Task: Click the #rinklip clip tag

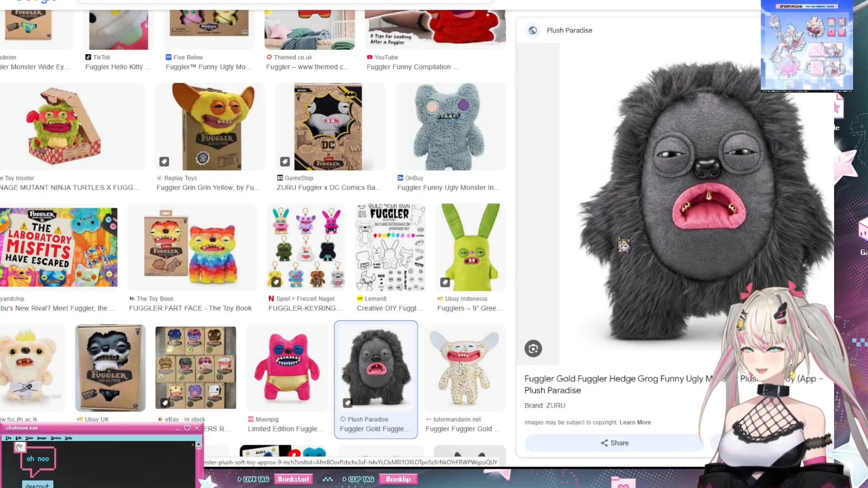Action: click(x=398, y=479)
